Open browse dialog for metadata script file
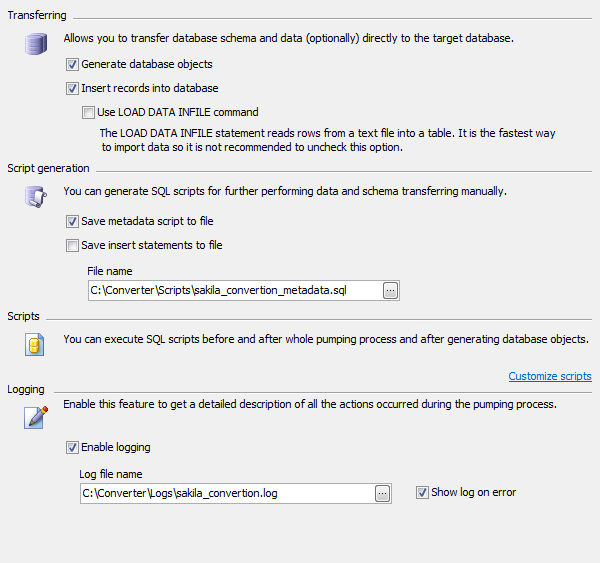The image size is (600, 563). tap(391, 290)
